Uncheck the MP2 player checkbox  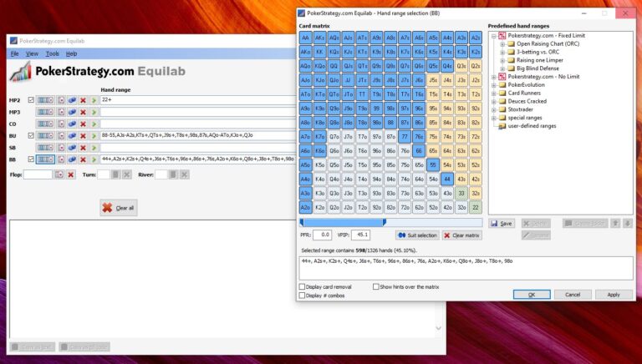pos(31,100)
